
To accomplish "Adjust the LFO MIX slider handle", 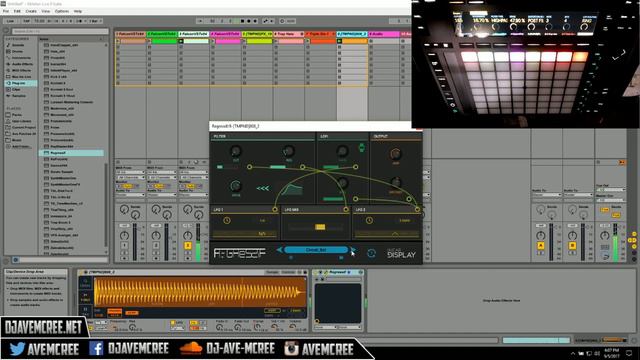I will click(x=320, y=227).
